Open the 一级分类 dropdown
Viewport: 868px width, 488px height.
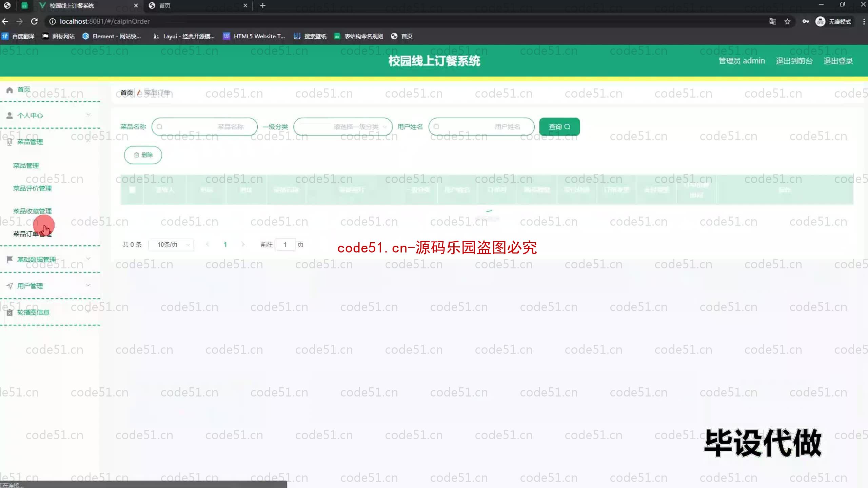343,127
